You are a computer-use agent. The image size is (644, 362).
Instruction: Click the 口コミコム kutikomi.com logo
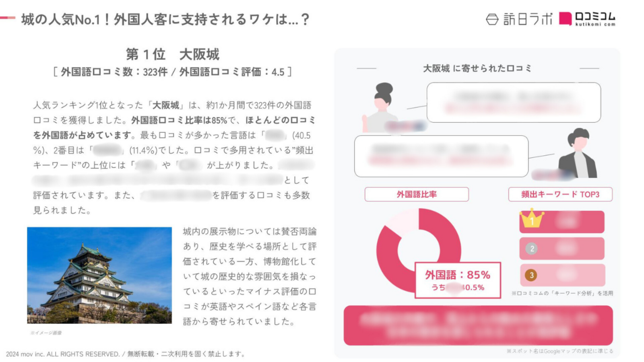click(x=587, y=19)
